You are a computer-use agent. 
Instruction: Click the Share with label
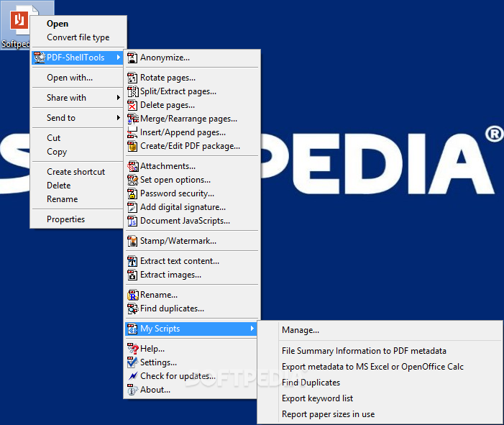67,98
